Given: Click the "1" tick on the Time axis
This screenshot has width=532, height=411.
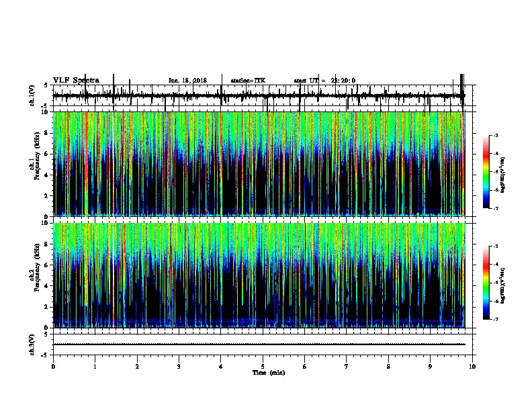Looking at the screenshot, I should click(x=95, y=367).
